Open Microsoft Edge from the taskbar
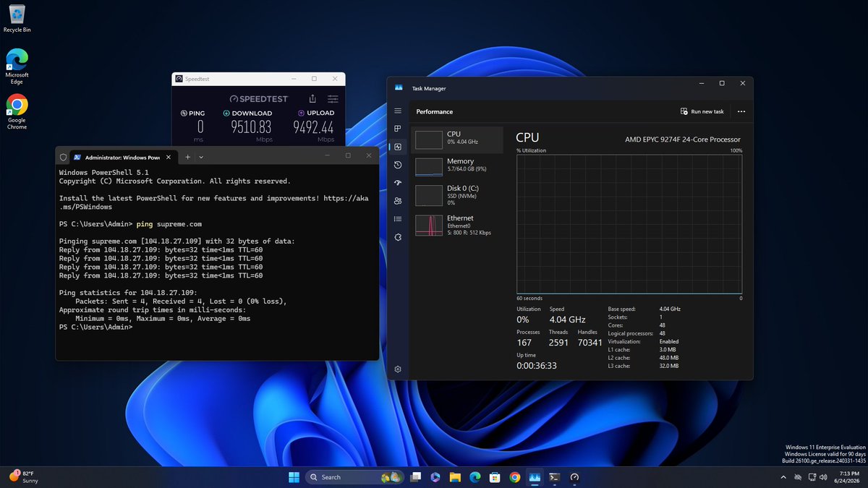 475,477
